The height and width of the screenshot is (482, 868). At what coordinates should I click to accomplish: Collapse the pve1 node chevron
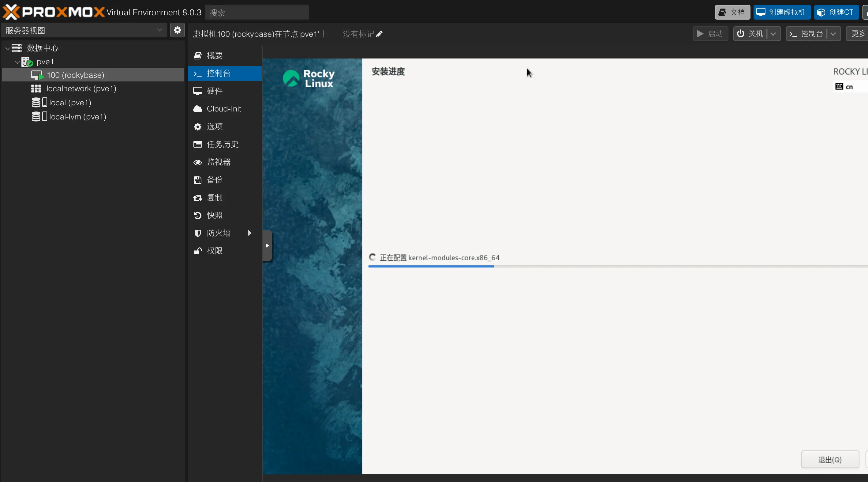pyautogui.click(x=17, y=62)
